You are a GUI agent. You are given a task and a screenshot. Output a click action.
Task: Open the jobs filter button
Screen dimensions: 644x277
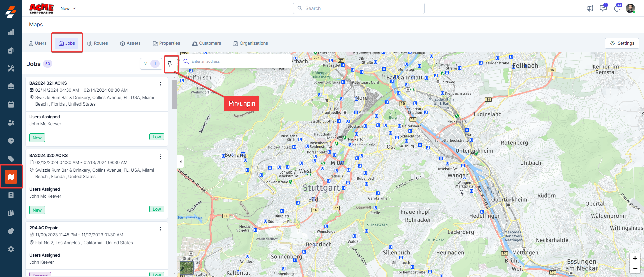pyautogui.click(x=146, y=64)
